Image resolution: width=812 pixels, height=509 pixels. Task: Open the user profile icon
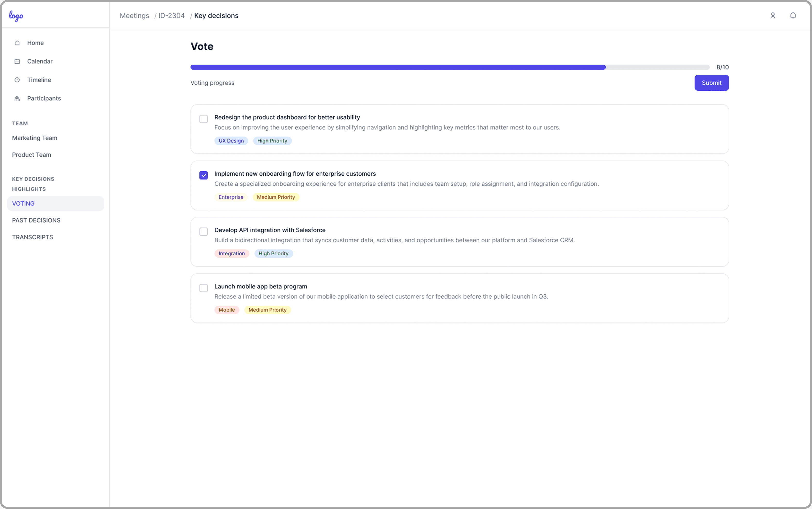click(x=773, y=15)
